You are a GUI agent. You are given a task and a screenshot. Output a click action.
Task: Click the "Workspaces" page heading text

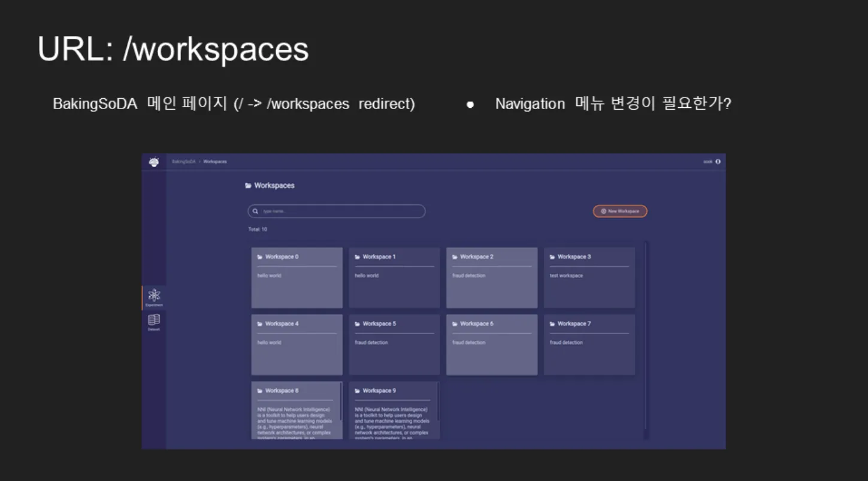(274, 186)
